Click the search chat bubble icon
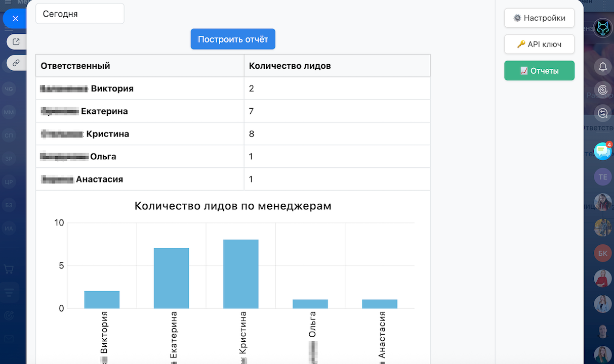 tap(603, 113)
